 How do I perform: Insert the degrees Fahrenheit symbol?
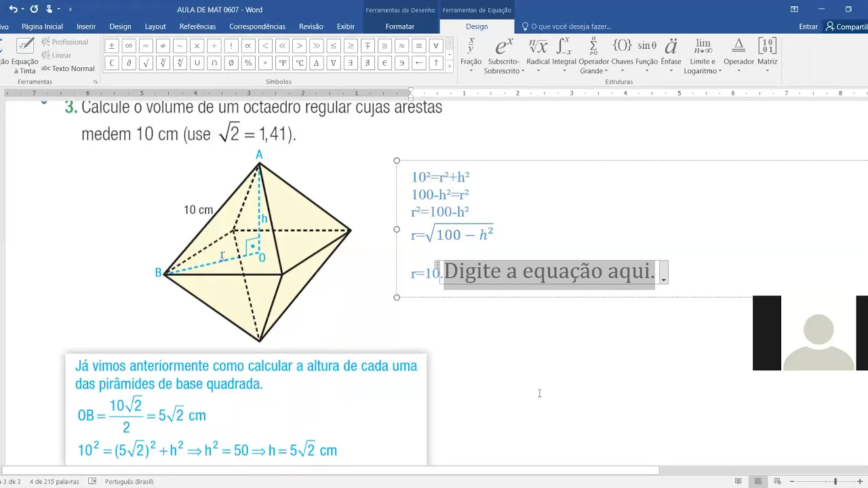pos(282,63)
